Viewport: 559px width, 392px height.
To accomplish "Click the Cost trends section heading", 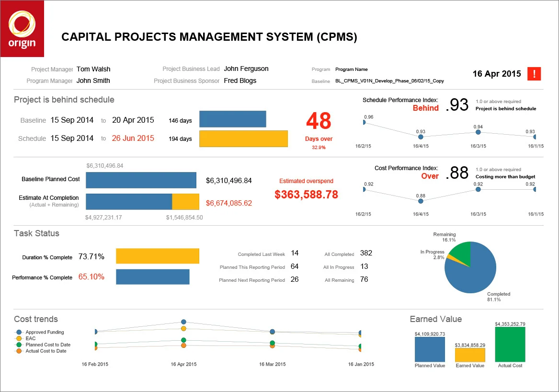I will point(35,319).
